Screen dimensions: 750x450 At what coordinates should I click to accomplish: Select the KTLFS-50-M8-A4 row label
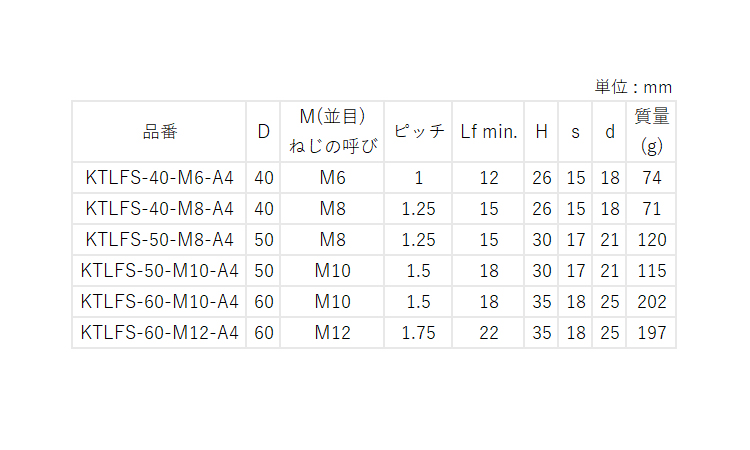pos(160,240)
